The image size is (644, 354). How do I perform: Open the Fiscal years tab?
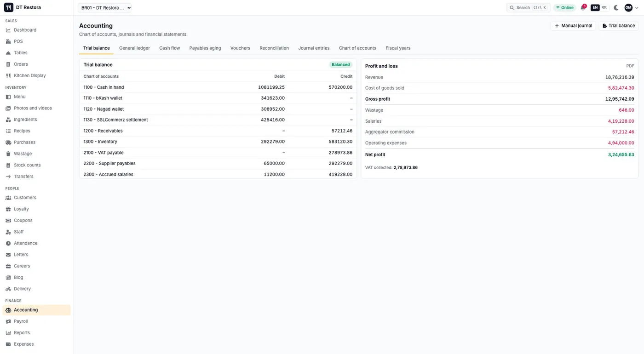coord(398,48)
